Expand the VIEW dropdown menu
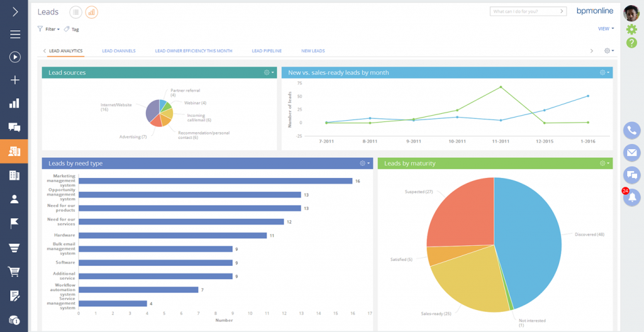The height and width of the screenshot is (332, 644). coord(606,28)
